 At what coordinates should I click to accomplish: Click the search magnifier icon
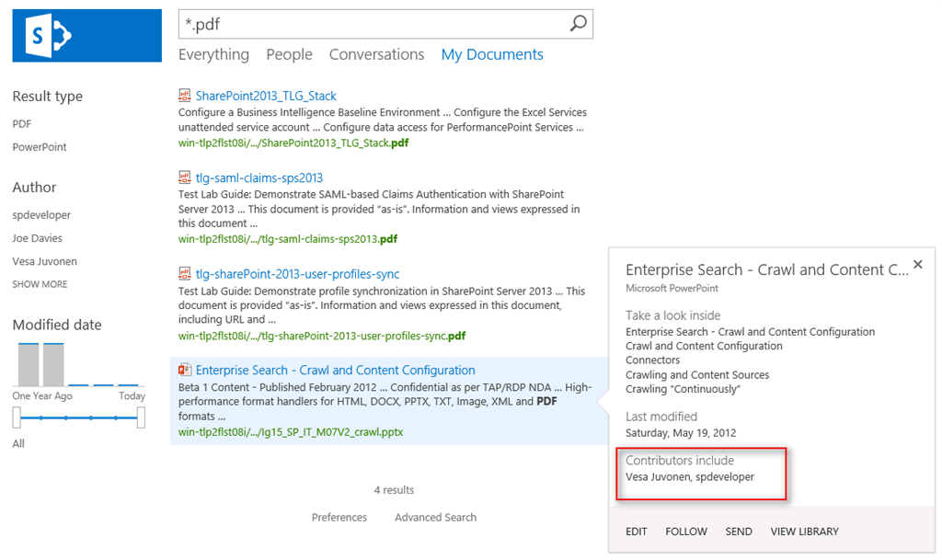(578, 24)
